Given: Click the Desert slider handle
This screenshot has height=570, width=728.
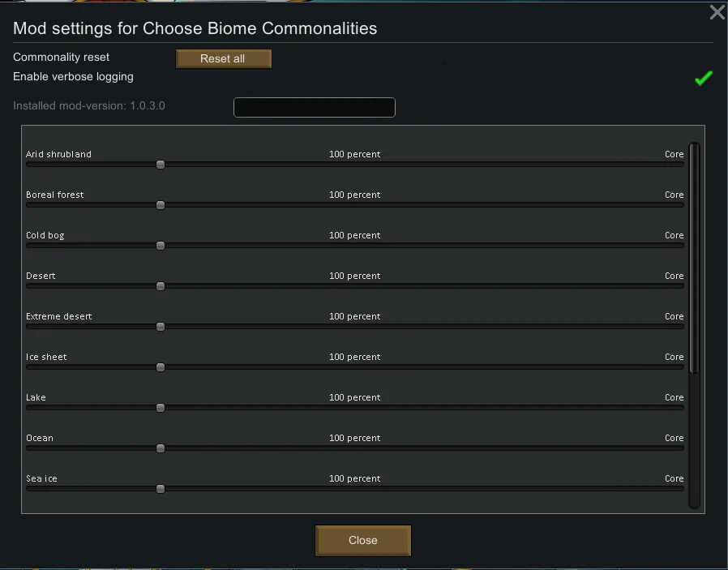Looking at the screenshot, I should [161, 286].
